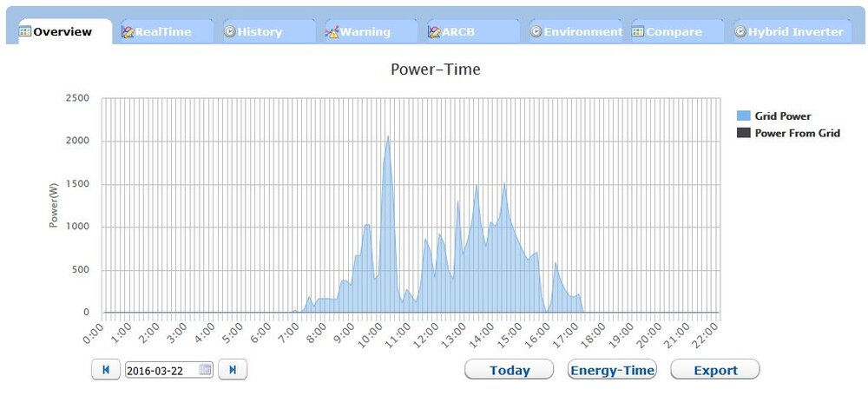Screen dimensions: 868x396
Task: Go to previous day with arrow
Action: click(x=106, y=370)
